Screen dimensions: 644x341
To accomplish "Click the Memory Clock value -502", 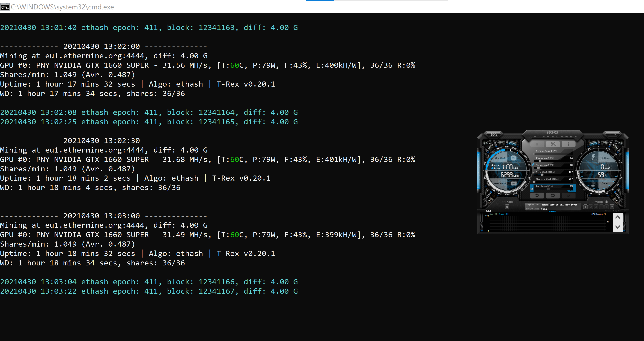I will click(x=570, y=179).
